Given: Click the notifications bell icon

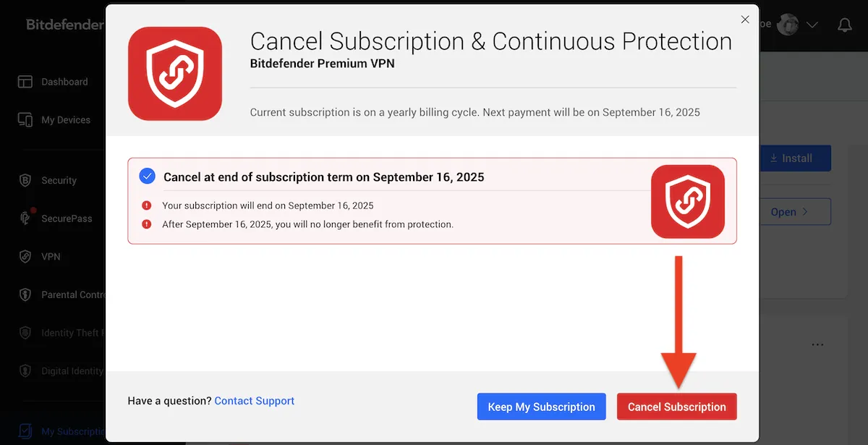Looking at the screenshot, I should coord(844,25).
